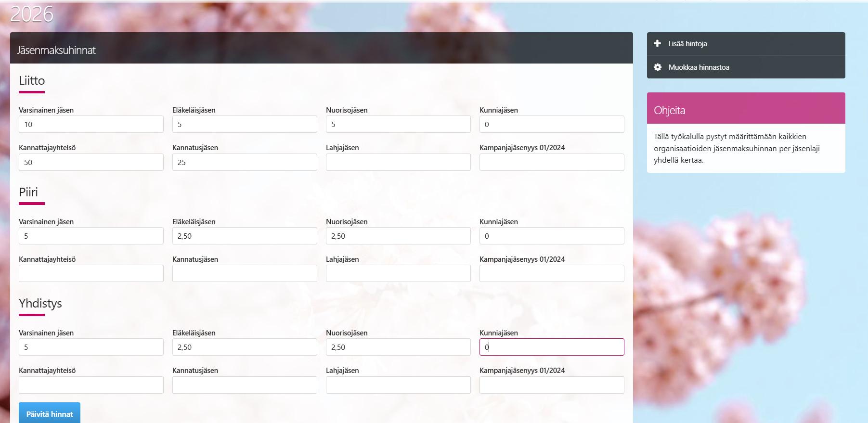Focus Piiri Varsinainen jäsen price field
Screen dimensions: 868x423
(91, 236)
